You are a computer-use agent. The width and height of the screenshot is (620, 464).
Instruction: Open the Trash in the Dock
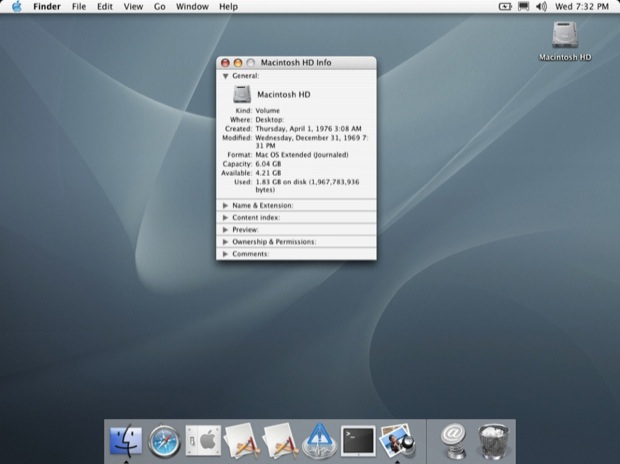[x=493, y=441]
